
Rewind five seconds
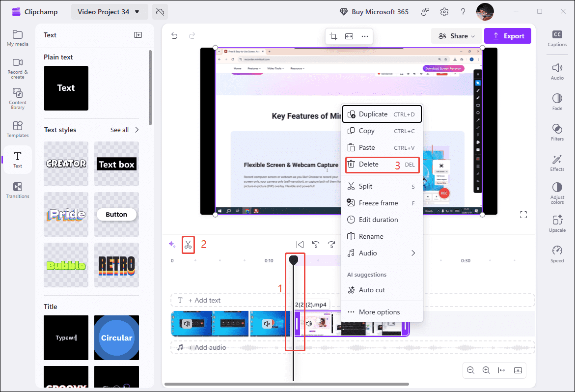(x=315, y=245)
